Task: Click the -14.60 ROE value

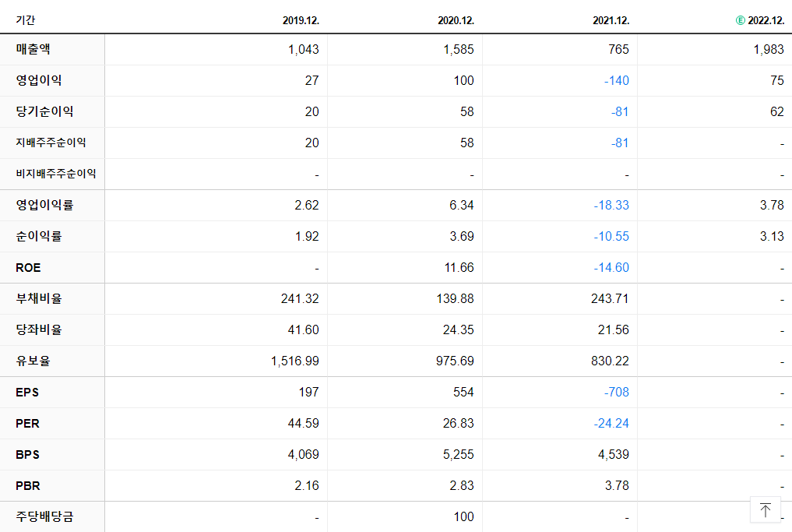Action: (x=611, y=268)
